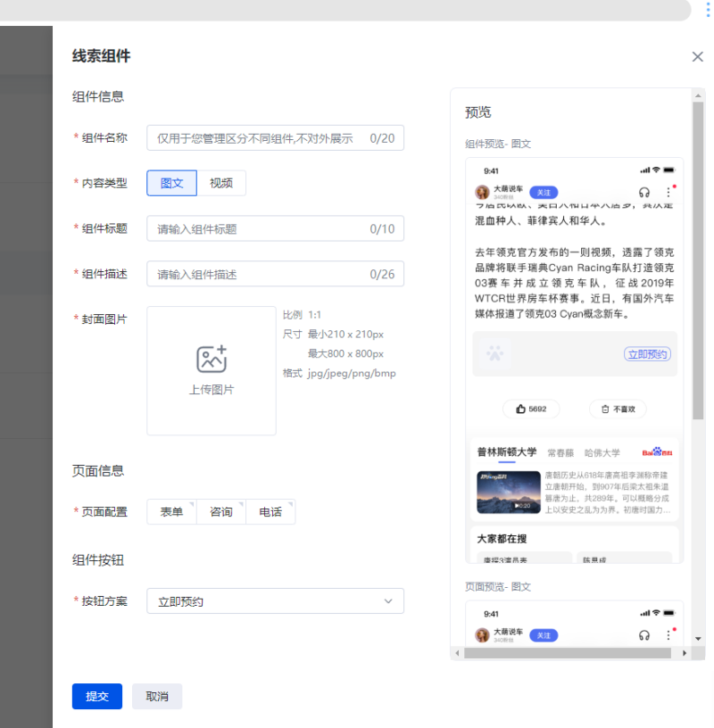The height and width of the screenshot is (728, 714).
Task: Select 视频 as the content type
Action: pyautogui.click(x=220, y=182)
